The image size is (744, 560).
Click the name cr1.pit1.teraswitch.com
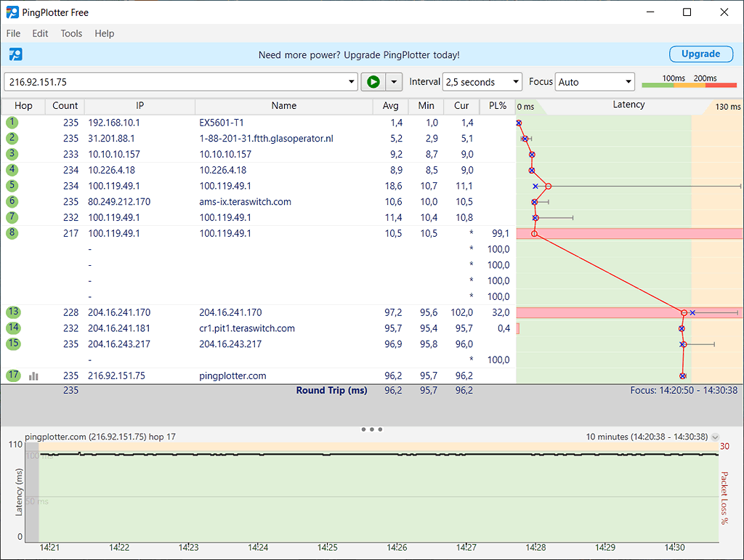tap(247, 328)
